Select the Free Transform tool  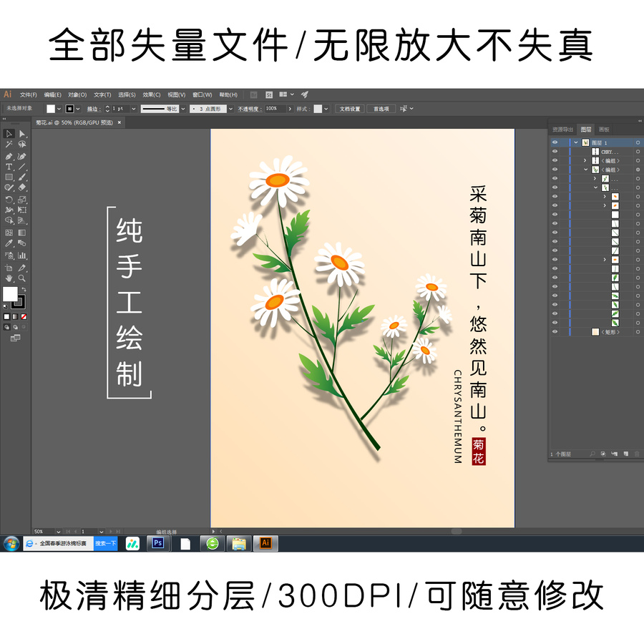pos(22,210)
